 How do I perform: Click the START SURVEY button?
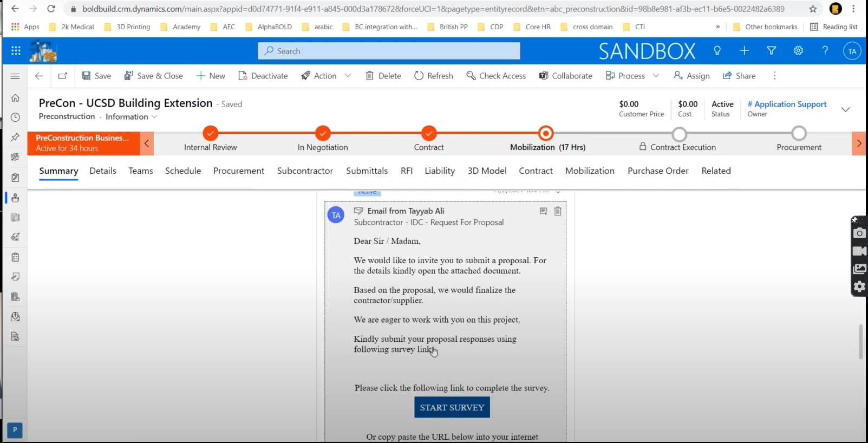[x=452, y=407]
